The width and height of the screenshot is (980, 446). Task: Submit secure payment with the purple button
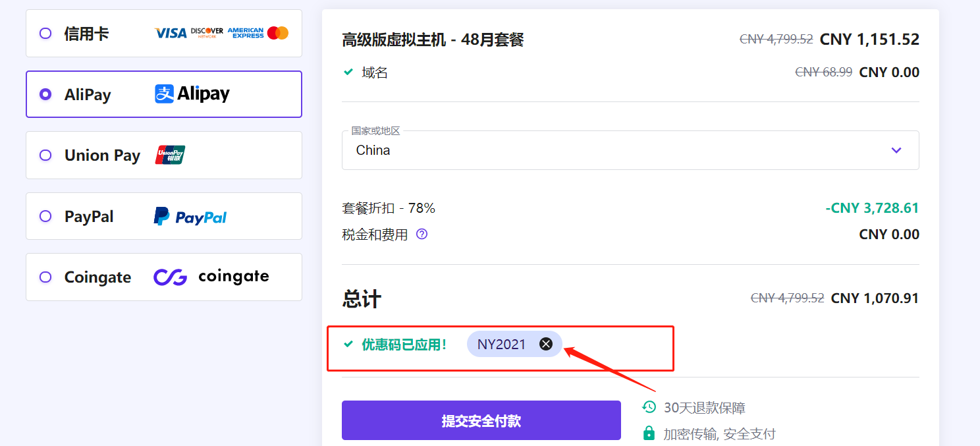click(x=481, y=420)
